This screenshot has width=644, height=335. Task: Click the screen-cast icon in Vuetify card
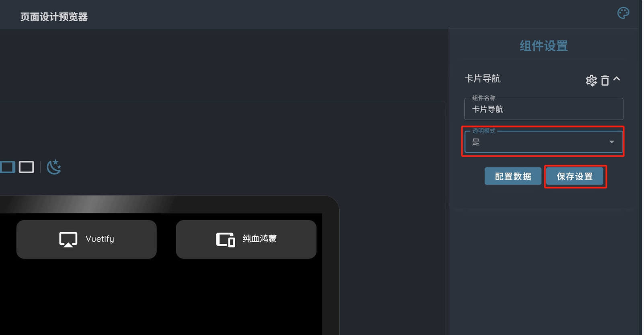(68, 239)
